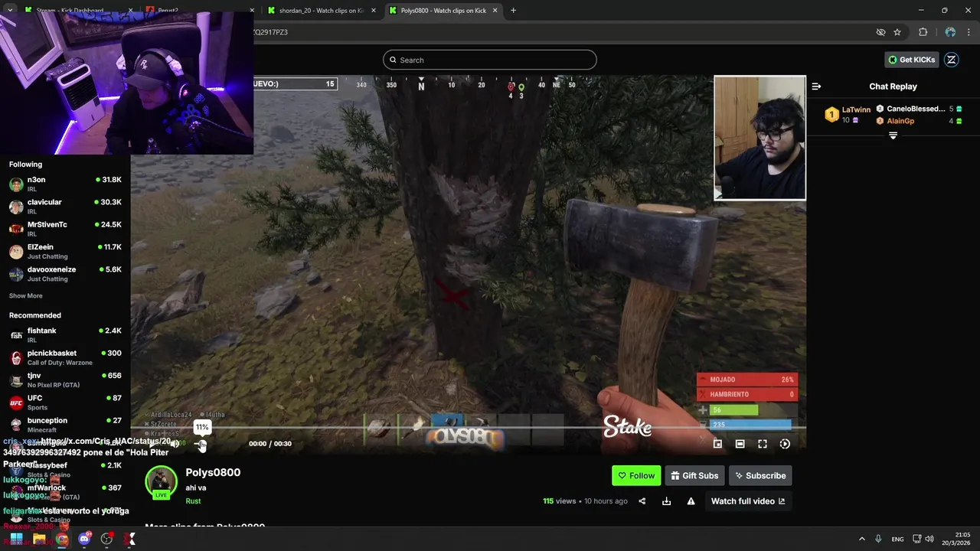Select LaTwinn top gifter entry
The height and width of the screenshot is (551, 980).
[848, 115]
